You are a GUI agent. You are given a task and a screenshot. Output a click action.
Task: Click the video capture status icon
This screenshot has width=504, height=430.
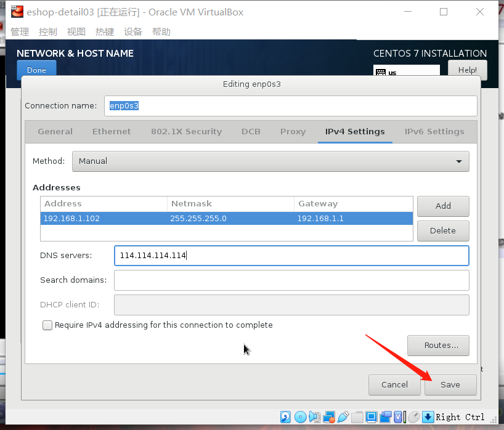(x=386, y=417)
